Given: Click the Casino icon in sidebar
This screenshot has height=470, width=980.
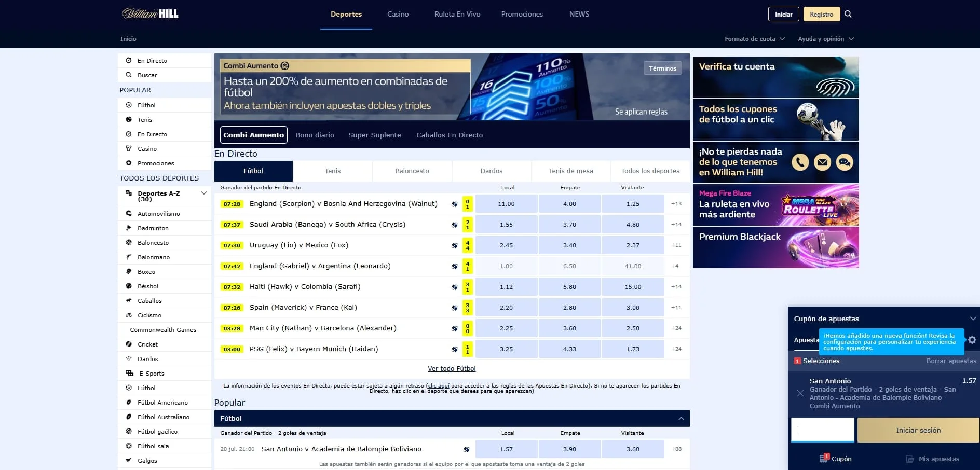Looking at the screenshot, I should (129, 149).
